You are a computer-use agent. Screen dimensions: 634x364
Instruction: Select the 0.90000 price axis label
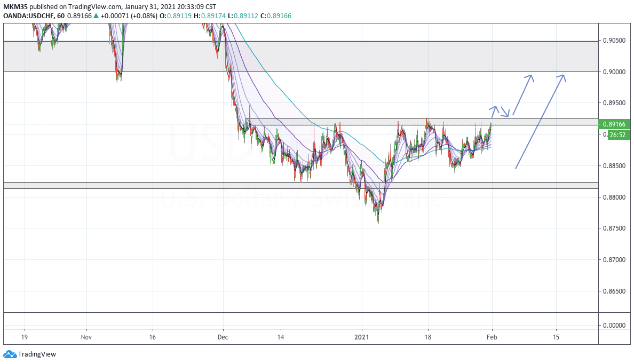click(614, 72)
